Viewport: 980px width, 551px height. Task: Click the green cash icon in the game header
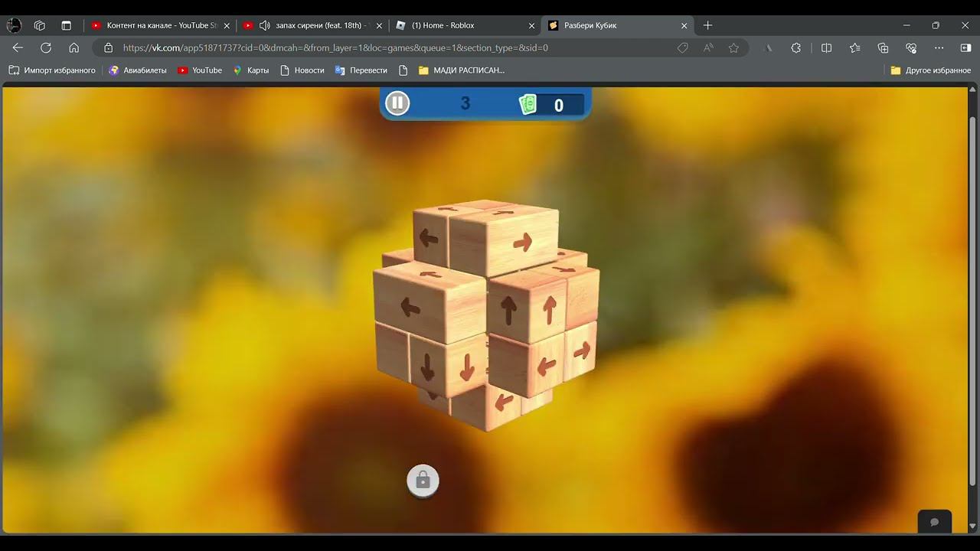528,104
